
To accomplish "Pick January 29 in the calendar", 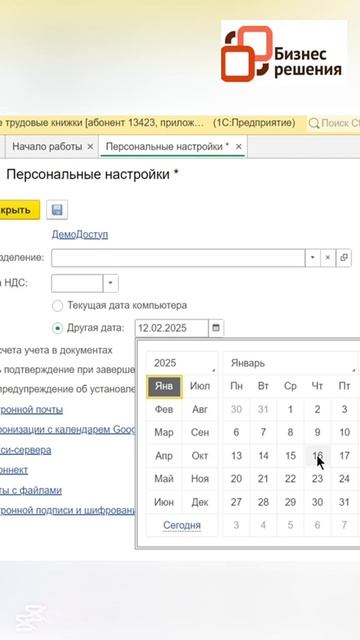I will (290, 502).
